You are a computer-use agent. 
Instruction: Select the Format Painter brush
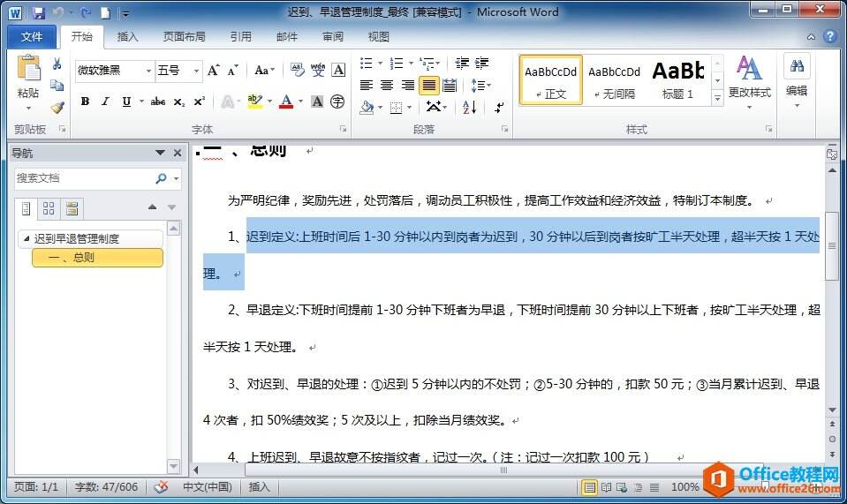coord(57,108)
